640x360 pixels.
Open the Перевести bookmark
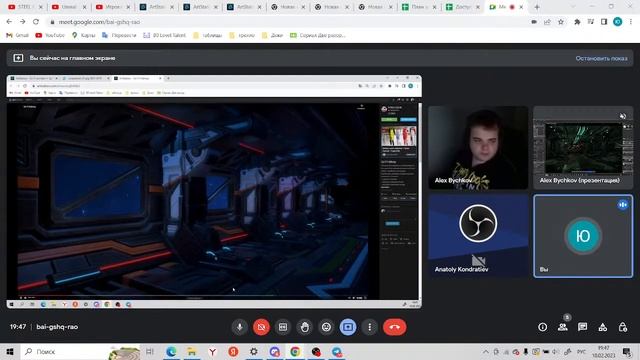(x=119, y=36)
